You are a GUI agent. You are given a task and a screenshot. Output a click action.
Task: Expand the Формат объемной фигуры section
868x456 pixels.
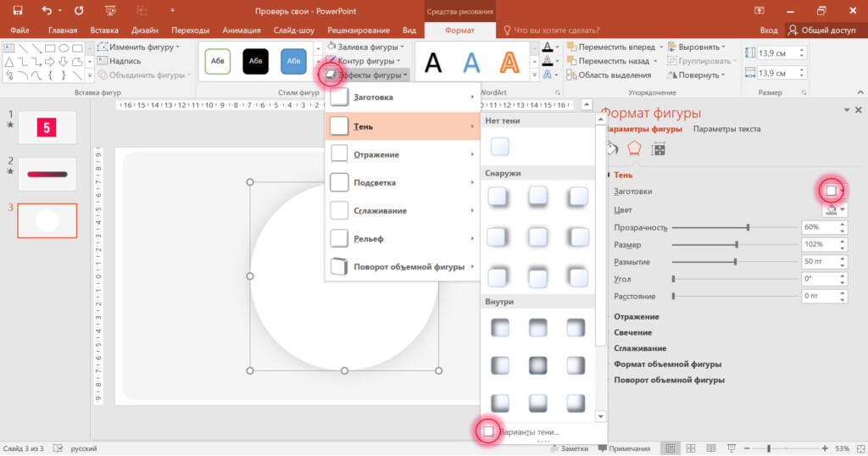(667, 364)
